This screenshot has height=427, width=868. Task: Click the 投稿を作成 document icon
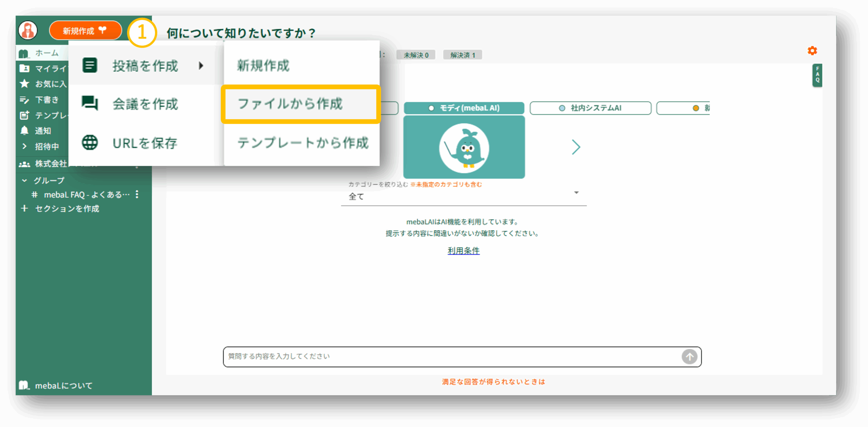pyautogui.click(x=90, y=65)
